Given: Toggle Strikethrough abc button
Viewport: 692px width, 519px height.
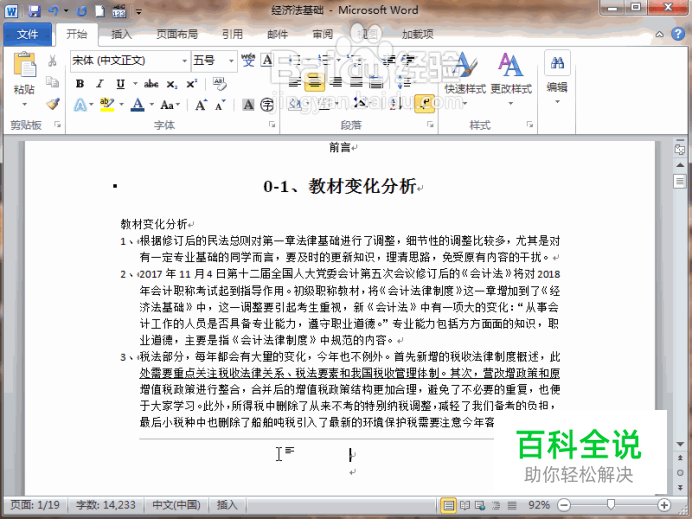Looking at the screenshot, I should (151, 83).
